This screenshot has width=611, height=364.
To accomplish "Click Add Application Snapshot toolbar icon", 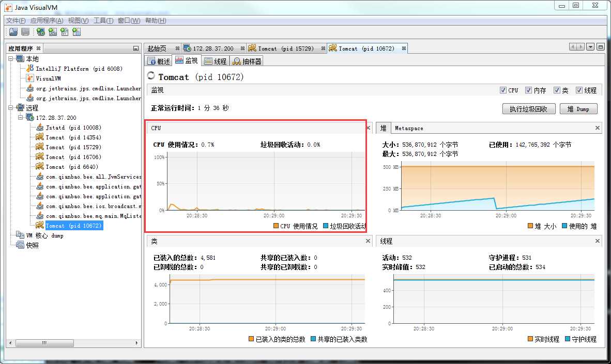I will coord(77,32).
